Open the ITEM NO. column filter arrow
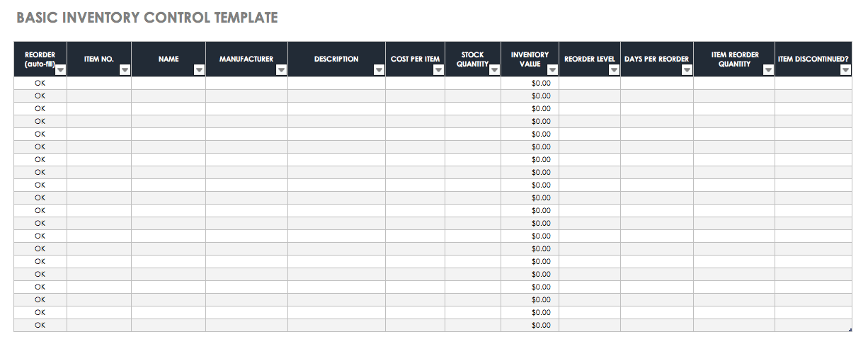Viewport: 868px width, 344px height. pos(125,69)
